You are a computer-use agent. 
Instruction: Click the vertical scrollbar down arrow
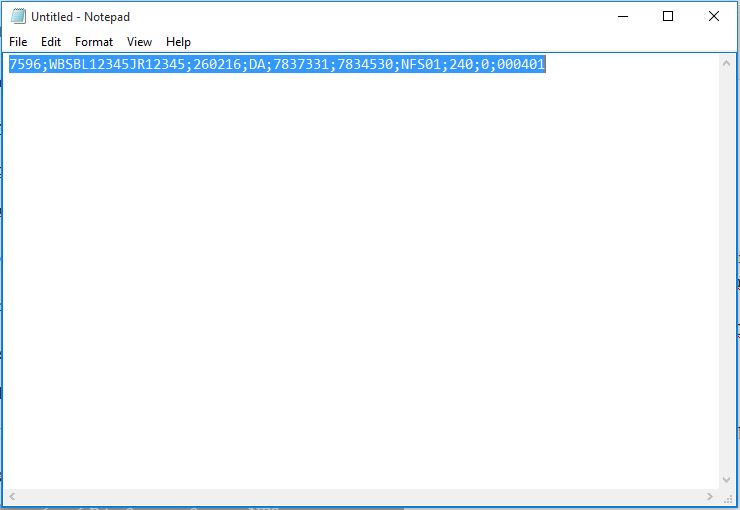click(729, 480)
